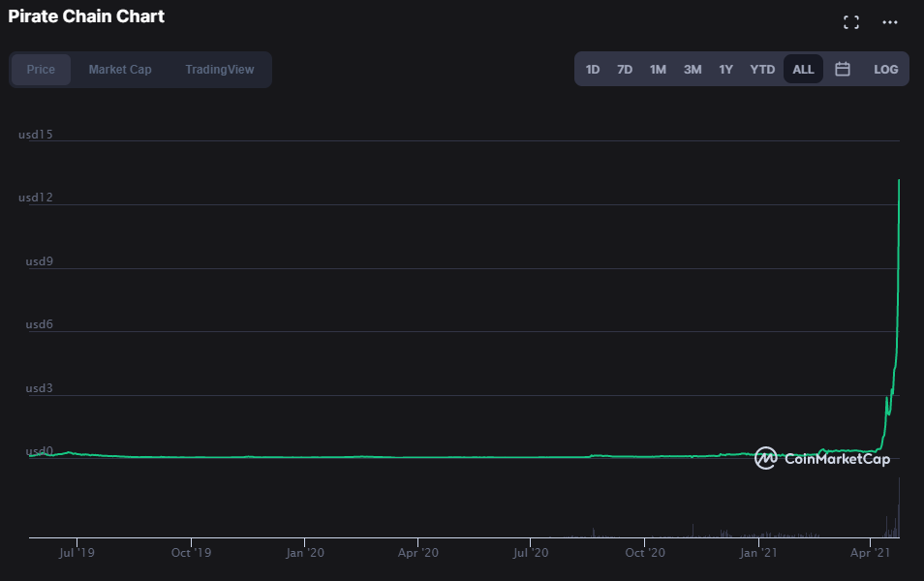The height and width of the screenshot is (581, 924).
Task: Switch to the Price tab
Action: click(41, 70)
